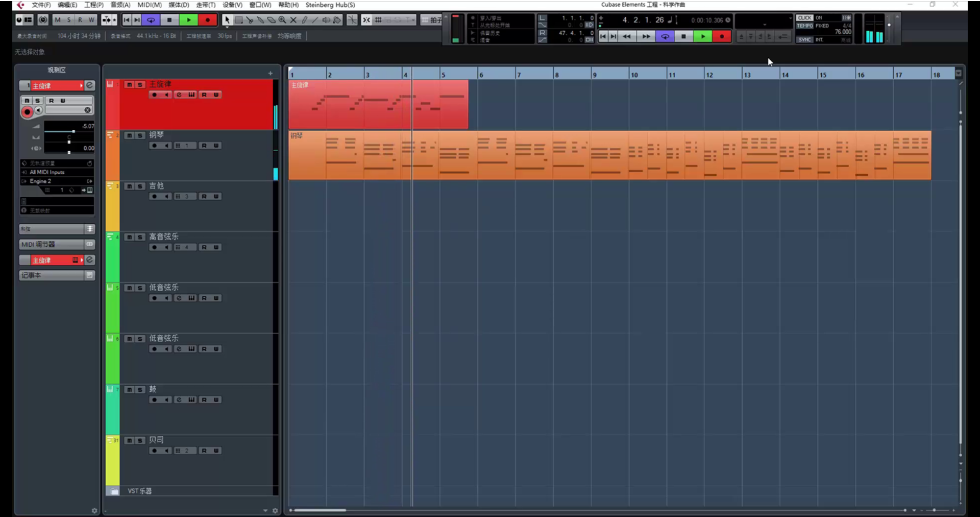Select the Mute X tool
The height and width of the screenshot is (517, 980).
click(x=293, y=20)
